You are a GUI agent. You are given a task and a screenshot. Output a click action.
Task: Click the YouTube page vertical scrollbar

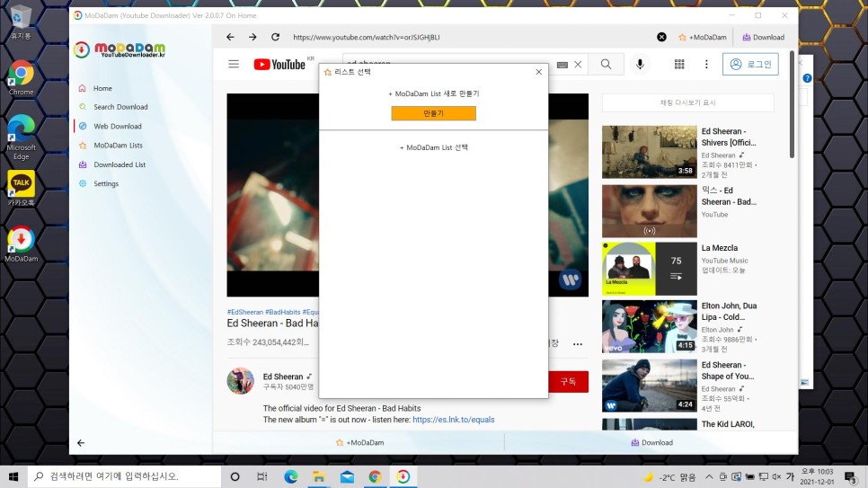coord(793,104)
